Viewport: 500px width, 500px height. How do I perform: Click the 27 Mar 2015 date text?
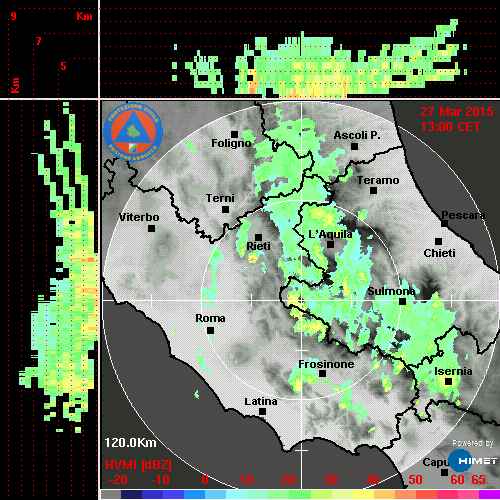pos(457,112)
